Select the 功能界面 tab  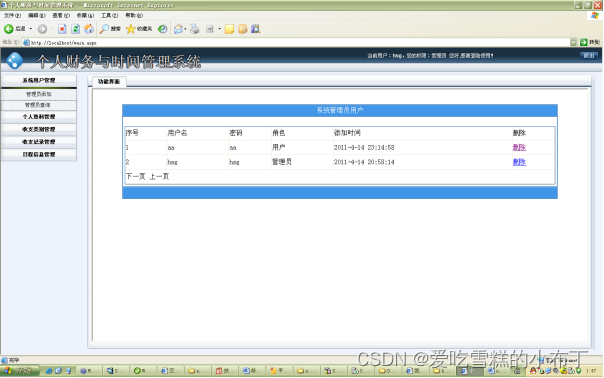click(x=109, y=82)
